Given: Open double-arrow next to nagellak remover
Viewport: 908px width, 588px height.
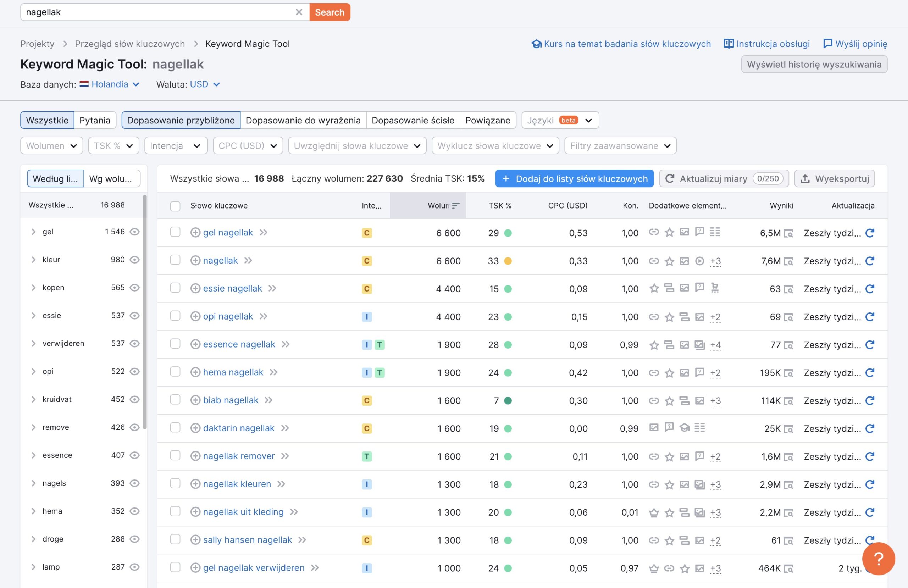Looking at the screenshot, I should point(285,456).
